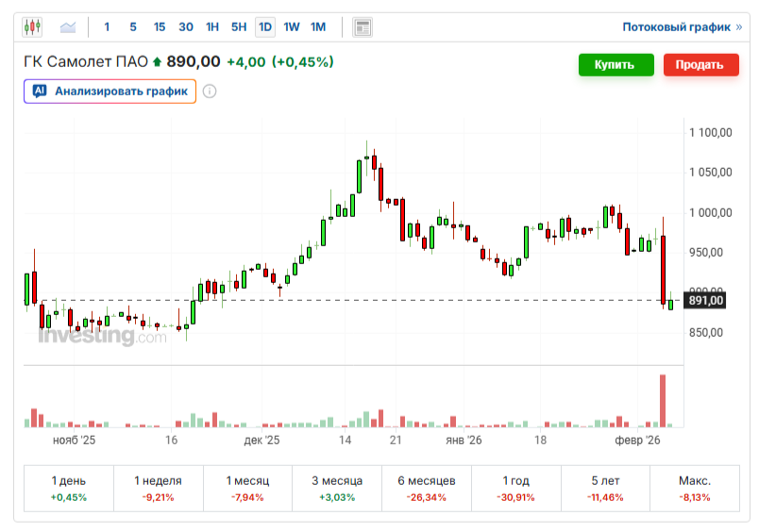The width and height of the screenshot is (759, 532).
Task: Select the 1 день period tab
Action: pyautogui.click(x=69, y=489)
